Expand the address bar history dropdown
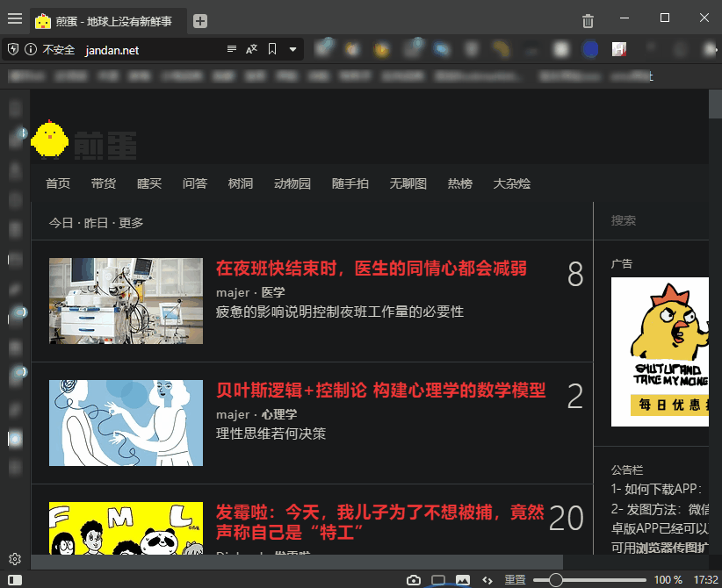The height and width of the screenshot is (588, 722). click(292, 49)
